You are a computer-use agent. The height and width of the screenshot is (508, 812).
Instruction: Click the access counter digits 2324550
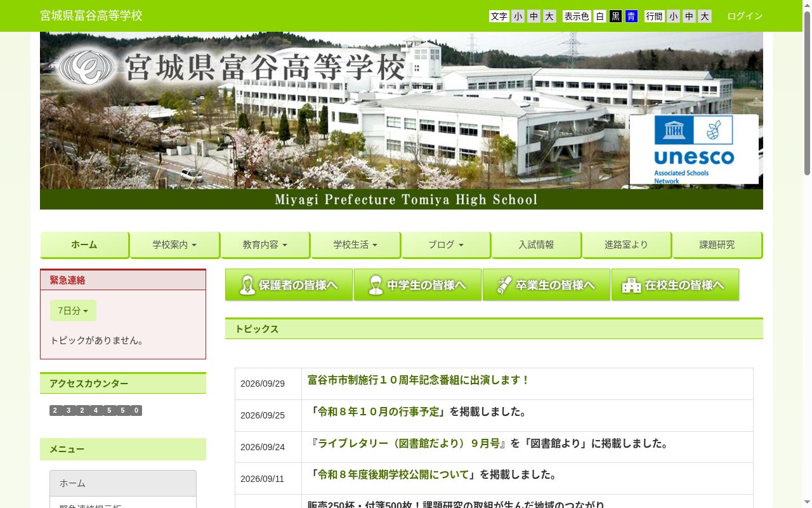coord(96,411)
